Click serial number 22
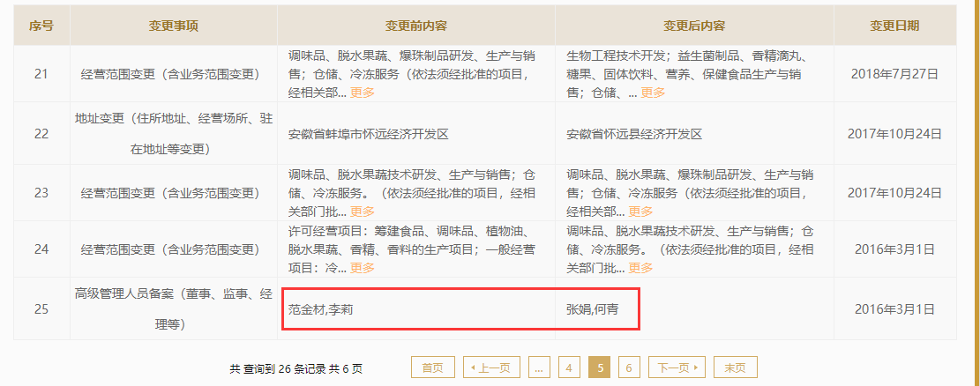 [41, 134]
